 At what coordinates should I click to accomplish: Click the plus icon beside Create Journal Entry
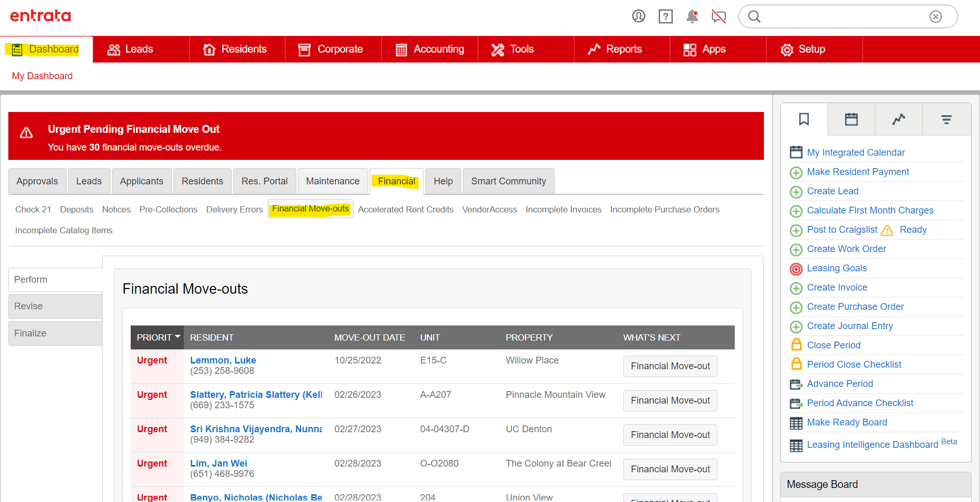pyautogui.click(x=796, y=327)
